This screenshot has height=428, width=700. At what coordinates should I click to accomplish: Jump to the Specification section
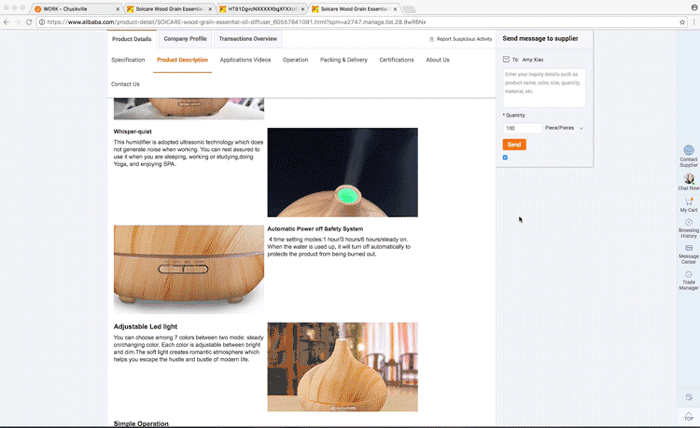[128, 60]
